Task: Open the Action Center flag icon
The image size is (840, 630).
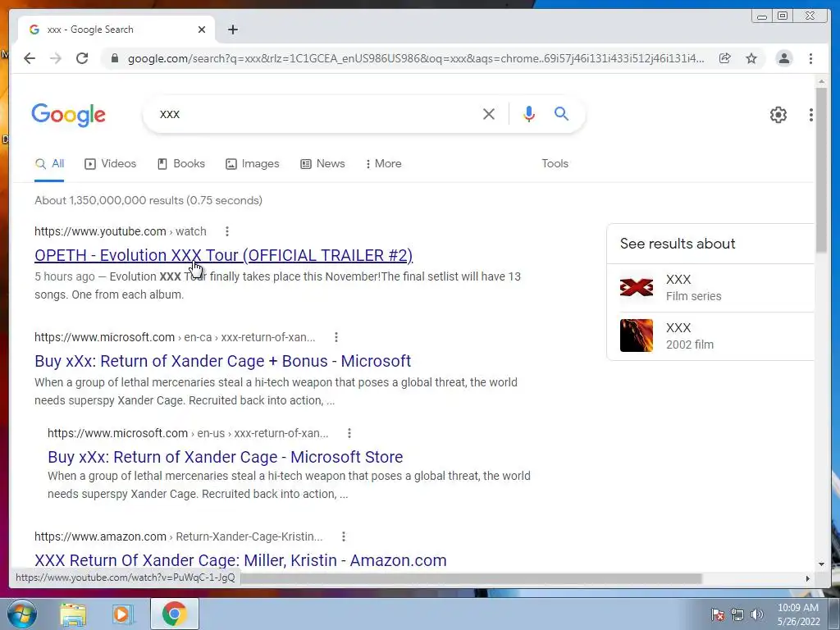Action: (x=718, y=614)
